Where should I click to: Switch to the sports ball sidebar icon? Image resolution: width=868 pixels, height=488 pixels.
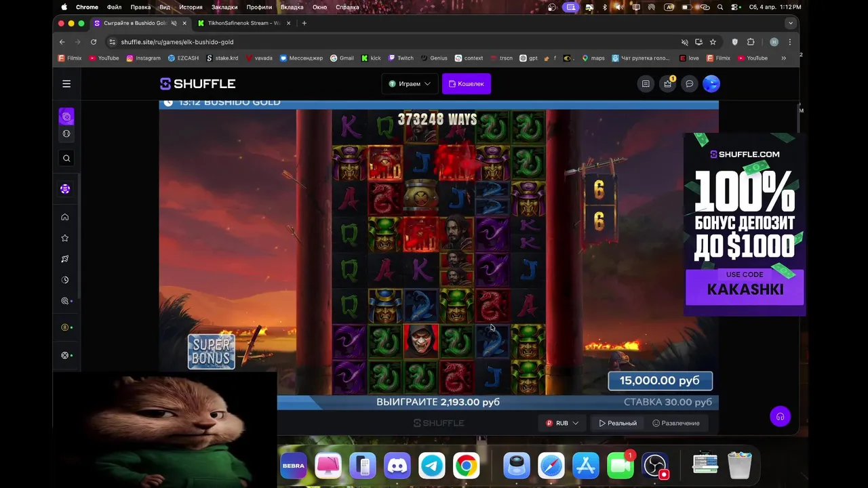66,134
